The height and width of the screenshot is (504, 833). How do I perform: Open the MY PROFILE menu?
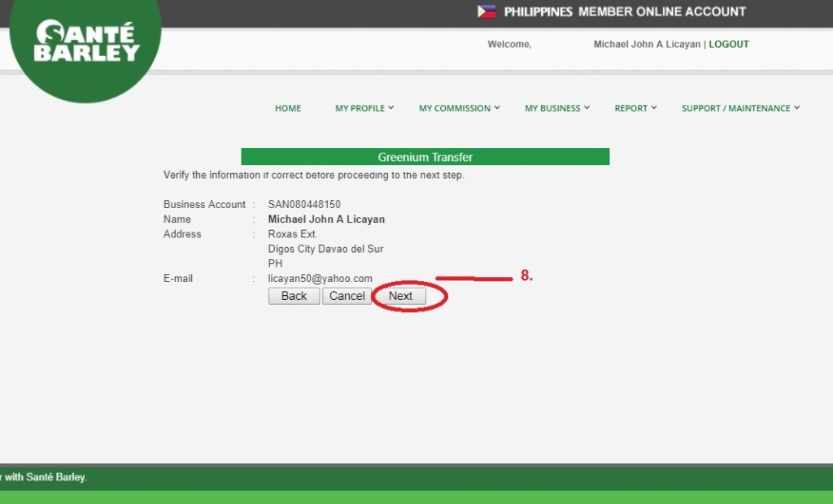360,108
